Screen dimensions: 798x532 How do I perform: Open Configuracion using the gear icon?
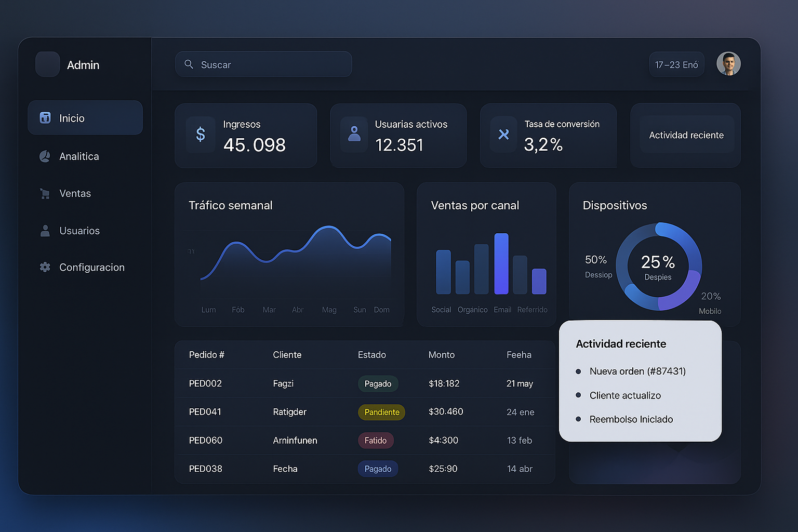point(45,267)
